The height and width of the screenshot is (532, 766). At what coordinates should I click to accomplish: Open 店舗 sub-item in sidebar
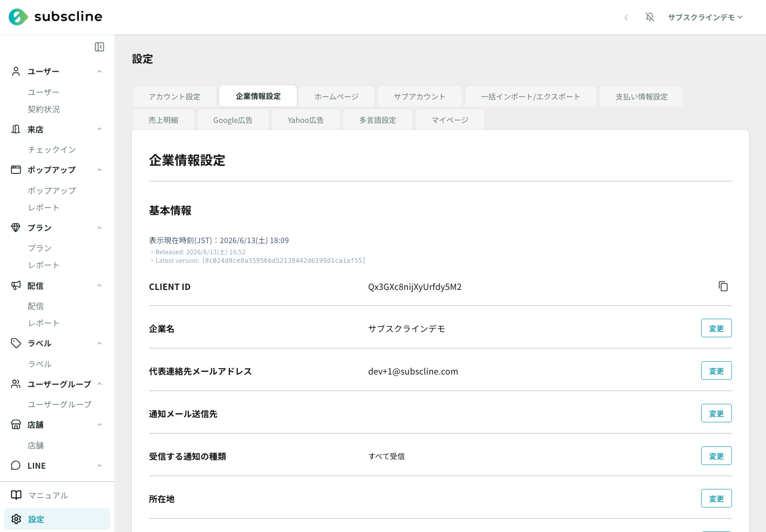coord(36,445)
